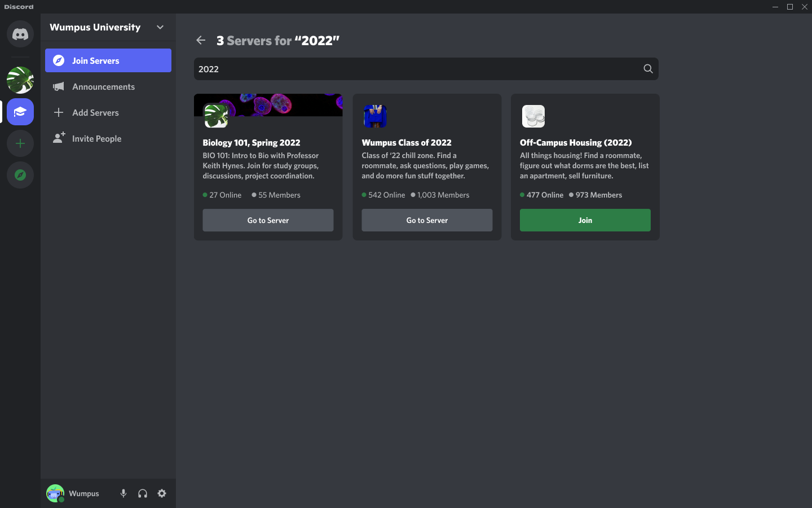Click the search magnifier icon

(x=647, y=68)
